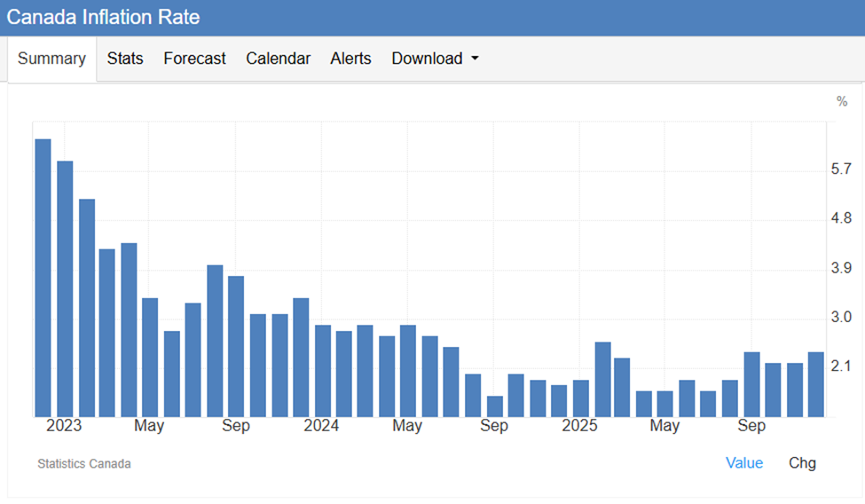
Task: Click the percent unit symbol above the axis
Action: click(842, 102)
